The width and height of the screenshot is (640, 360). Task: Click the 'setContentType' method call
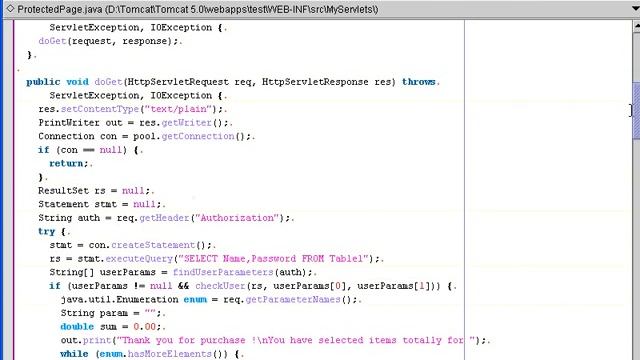point(100,109)
